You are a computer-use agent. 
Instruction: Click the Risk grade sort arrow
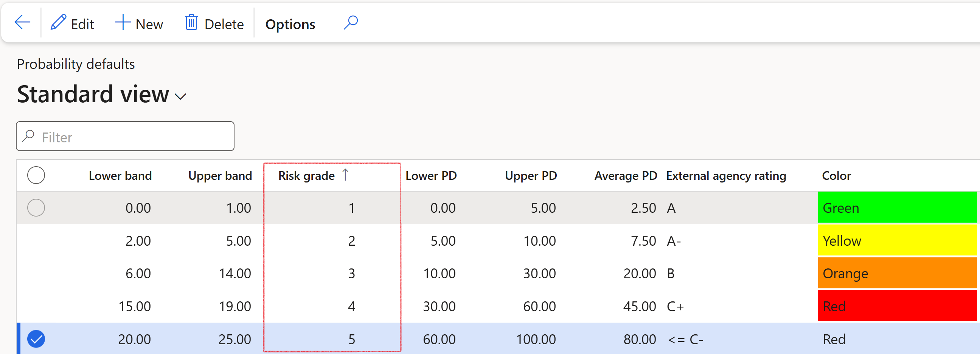tap(345, 175)
